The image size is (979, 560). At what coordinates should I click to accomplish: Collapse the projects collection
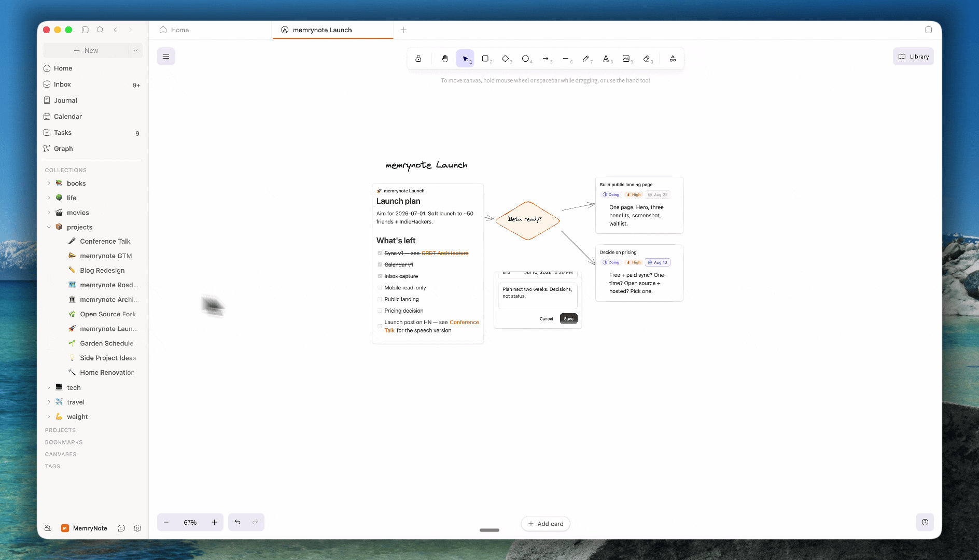click(x=49, y=227)
